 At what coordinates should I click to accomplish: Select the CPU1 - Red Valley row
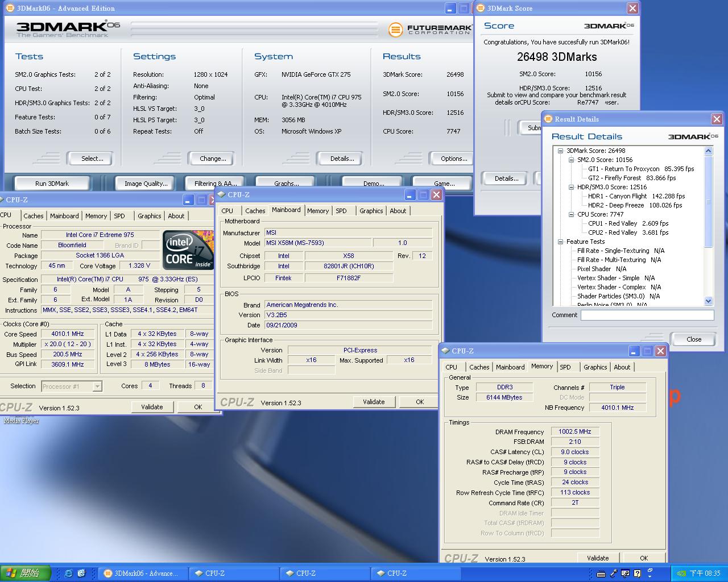[x=628, y=223]
